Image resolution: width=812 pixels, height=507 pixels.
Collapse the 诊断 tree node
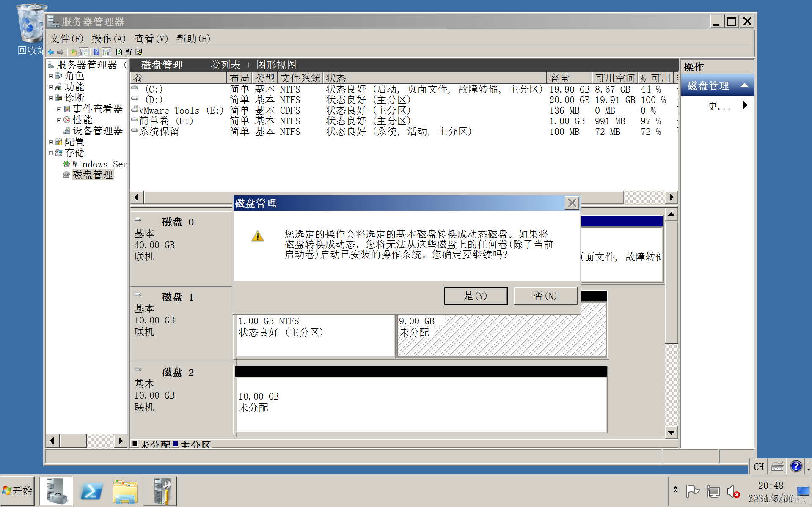51,99
